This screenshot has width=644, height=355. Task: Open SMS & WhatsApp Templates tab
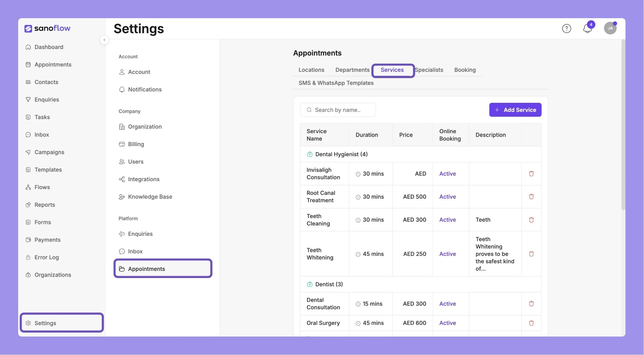pos(336,83)
